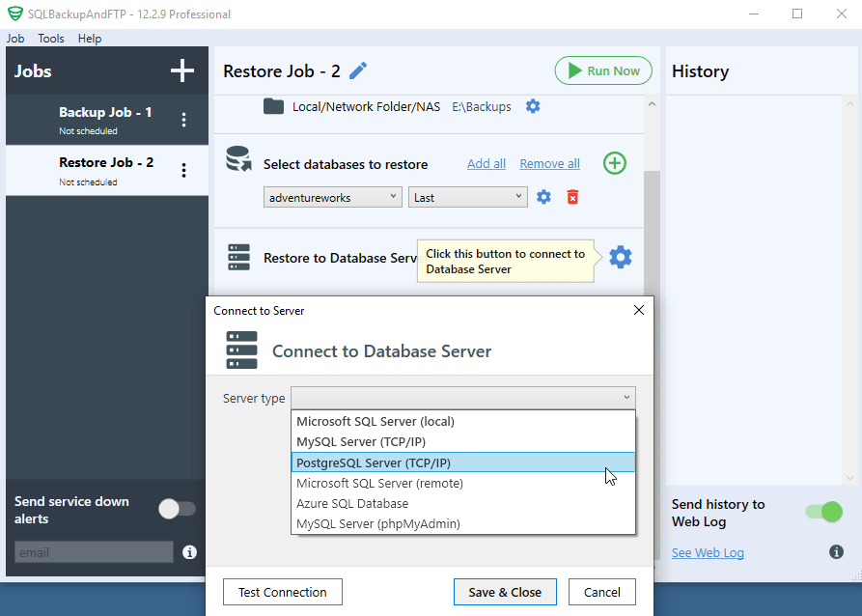Select Backup Job - 1 in Jobs list
This screenshot has height=616, width=862.
tap(107, 120)
